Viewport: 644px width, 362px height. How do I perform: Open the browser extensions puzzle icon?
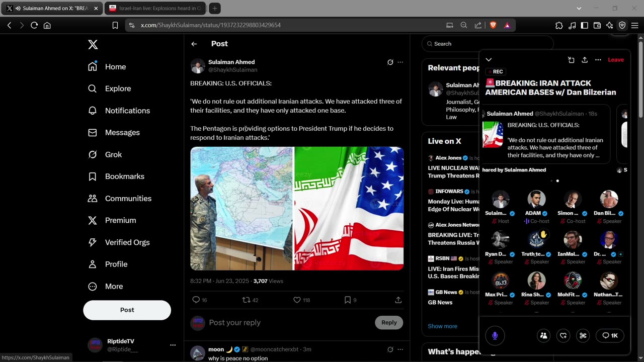pos(559,25)
